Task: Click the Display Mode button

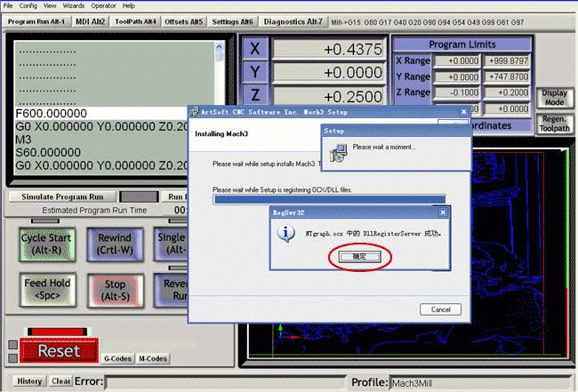Action: tap(555, 97)
